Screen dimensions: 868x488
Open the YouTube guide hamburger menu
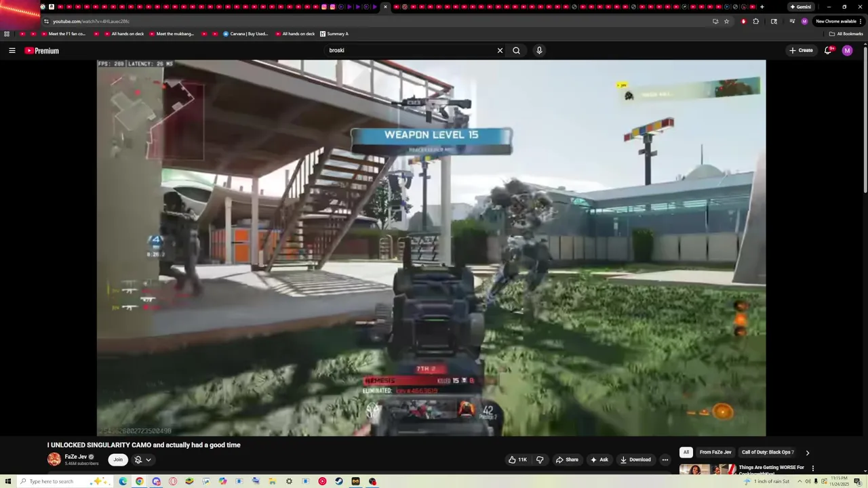click(x=12, y=51)
